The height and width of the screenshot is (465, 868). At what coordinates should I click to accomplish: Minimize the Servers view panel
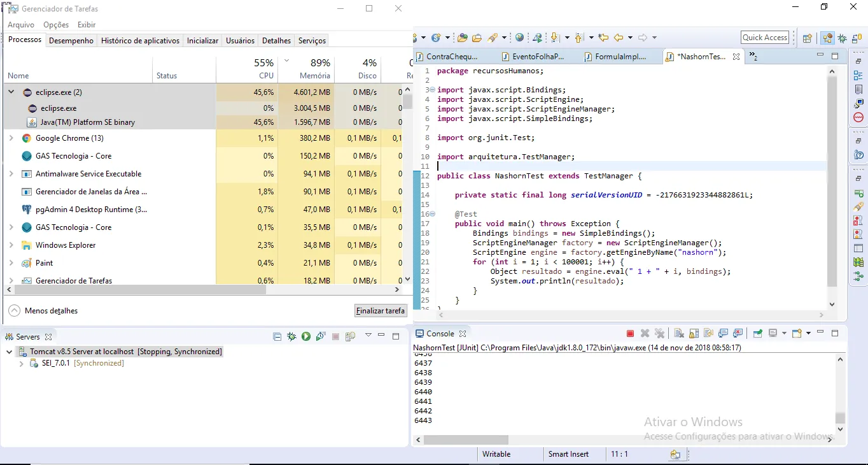(381, 336)
